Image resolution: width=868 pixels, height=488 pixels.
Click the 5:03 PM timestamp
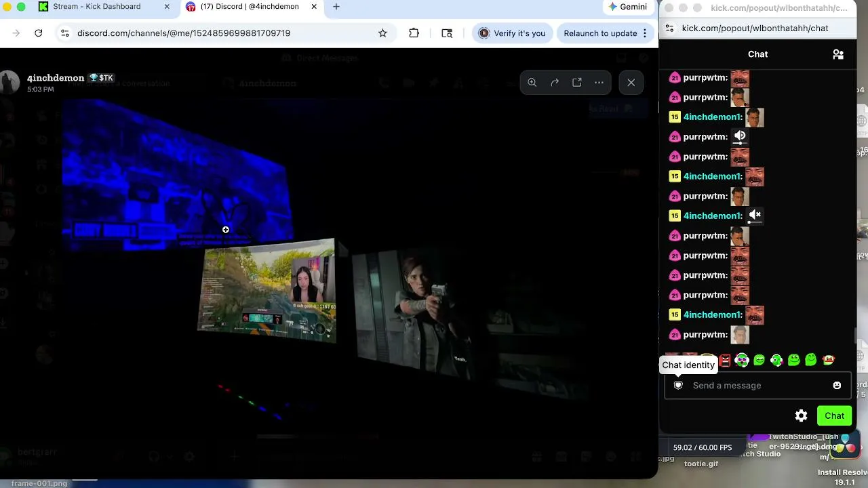point(40,89)
